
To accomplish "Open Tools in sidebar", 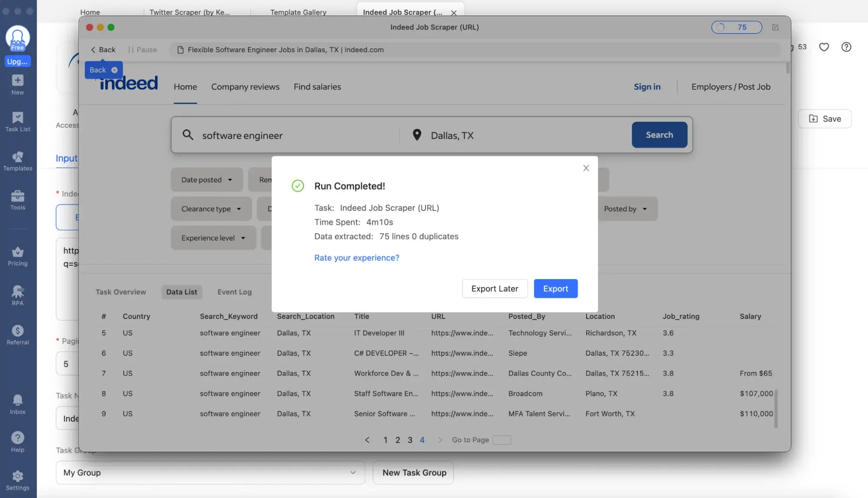I will click(17, 200).
